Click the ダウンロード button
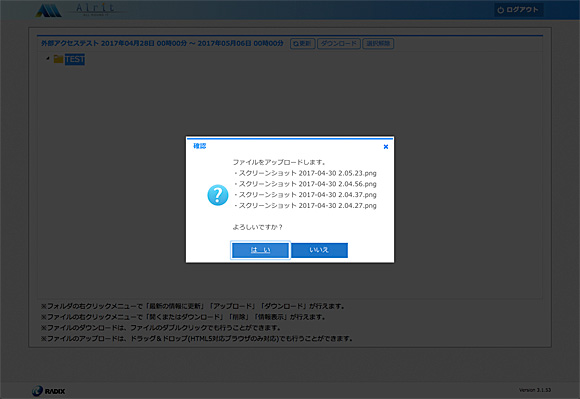This screenshot has height=399, width=580. [339, 44]
